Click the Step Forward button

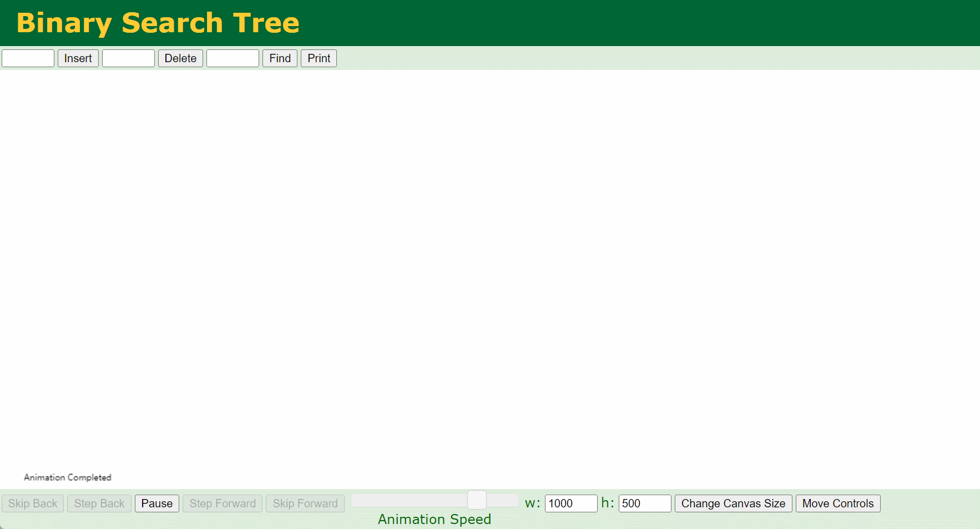point(223,503)
